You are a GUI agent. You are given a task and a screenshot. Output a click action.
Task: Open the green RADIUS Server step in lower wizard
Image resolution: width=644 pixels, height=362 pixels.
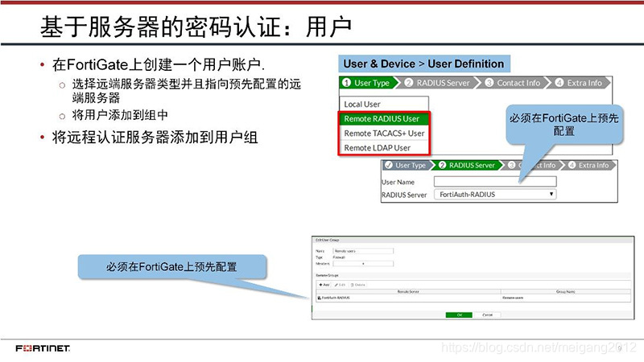click(469, 165)
